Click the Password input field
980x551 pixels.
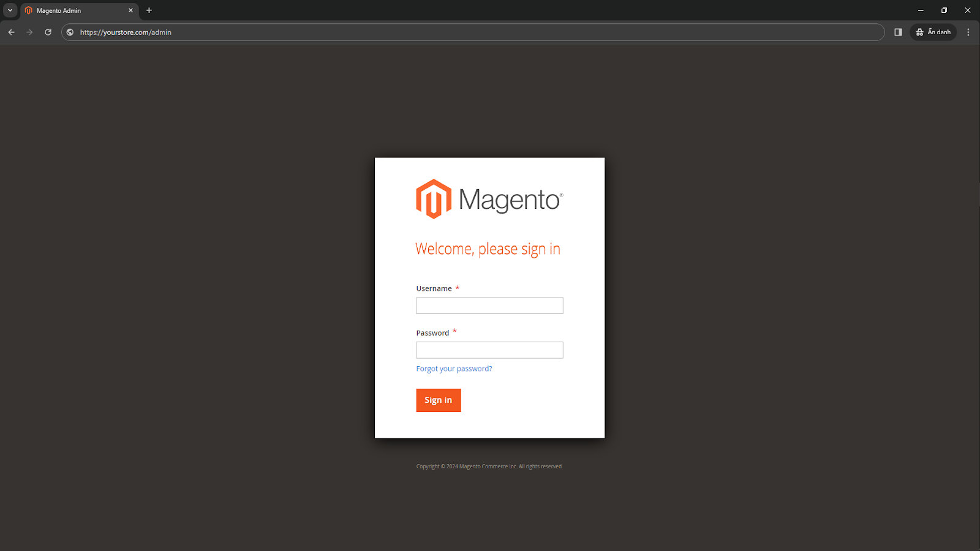coord(489,350)
